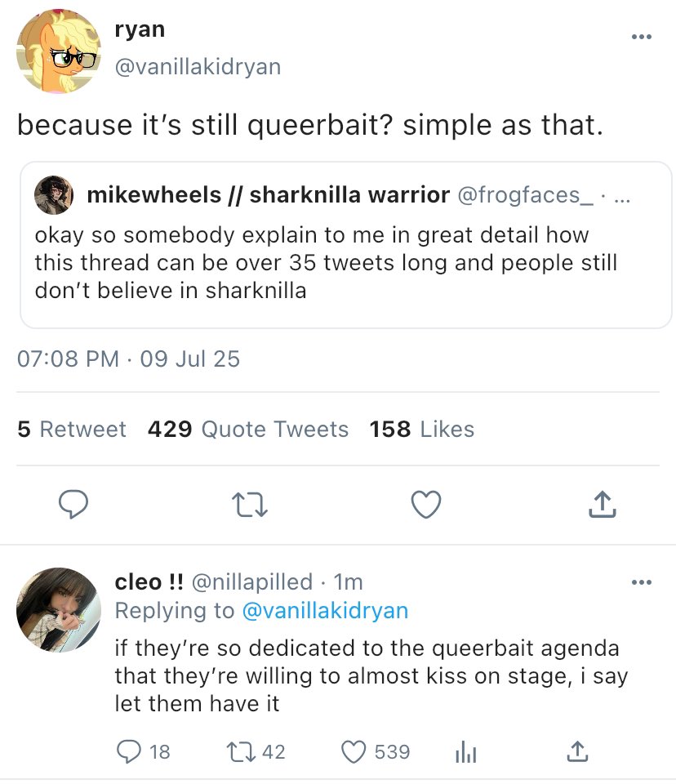Visit @nillapilled profile handle
Screen dimensions: 676x784
(251, 581)
